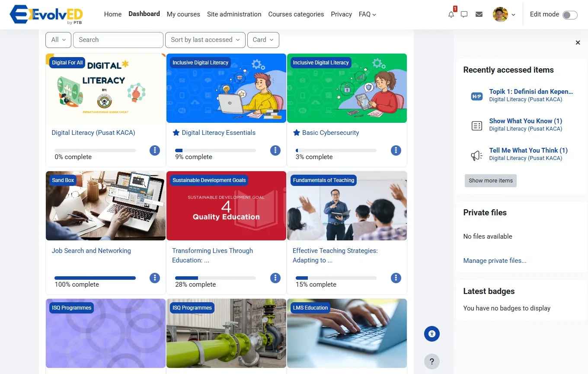Click the envelope mail icon
This screenshot has height=374, width=588.
pyautogui.click(x=479, y=14)
